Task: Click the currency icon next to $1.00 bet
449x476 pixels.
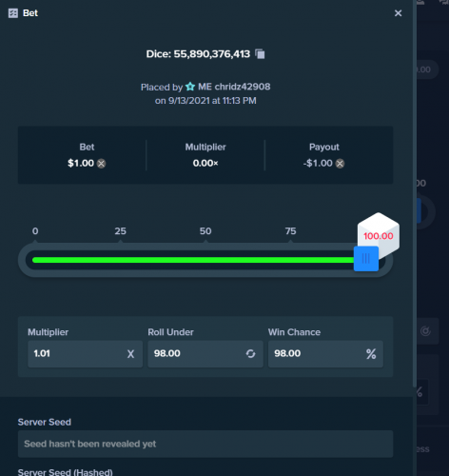Action: [101, 164]
